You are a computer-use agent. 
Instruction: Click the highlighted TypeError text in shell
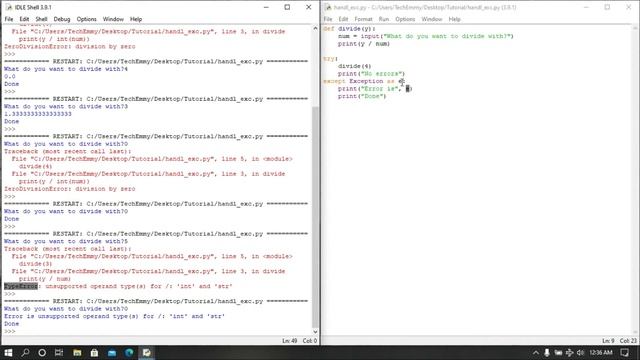click(x=21, y=286)
